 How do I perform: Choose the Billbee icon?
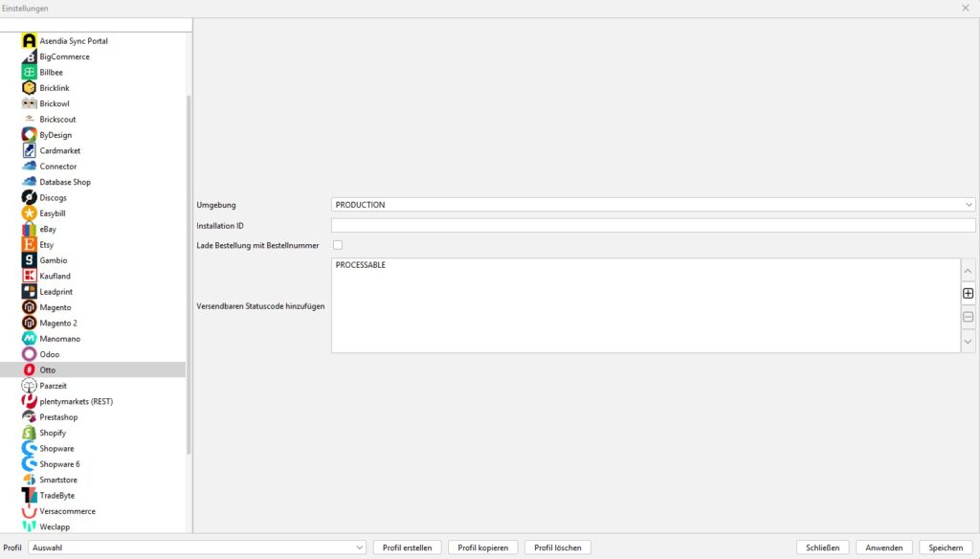point(30,72)
